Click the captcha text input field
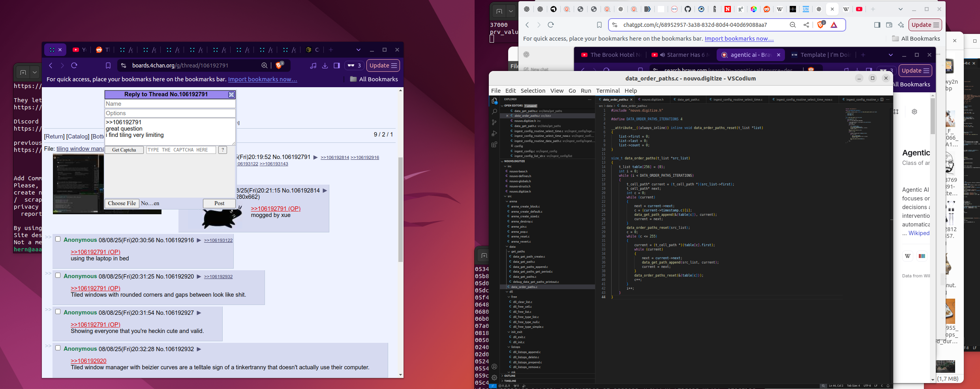This screenshot has width=980, height=389. [x=181, y=150]
